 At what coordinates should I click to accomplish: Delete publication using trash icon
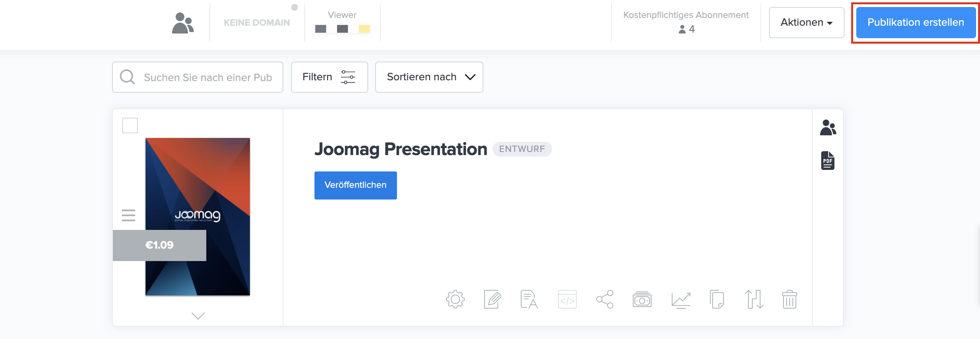pos(789,299)
